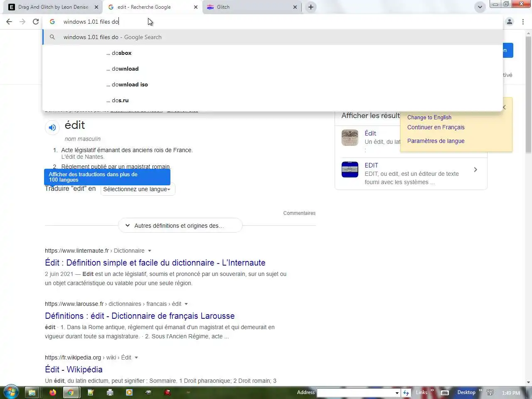Click the 'Commentaires' link
532x399 pixels.
(x=299, y=213)
